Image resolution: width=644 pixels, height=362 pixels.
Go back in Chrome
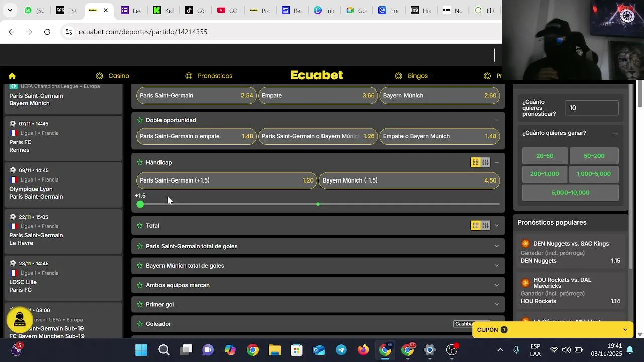coord(11,32)
